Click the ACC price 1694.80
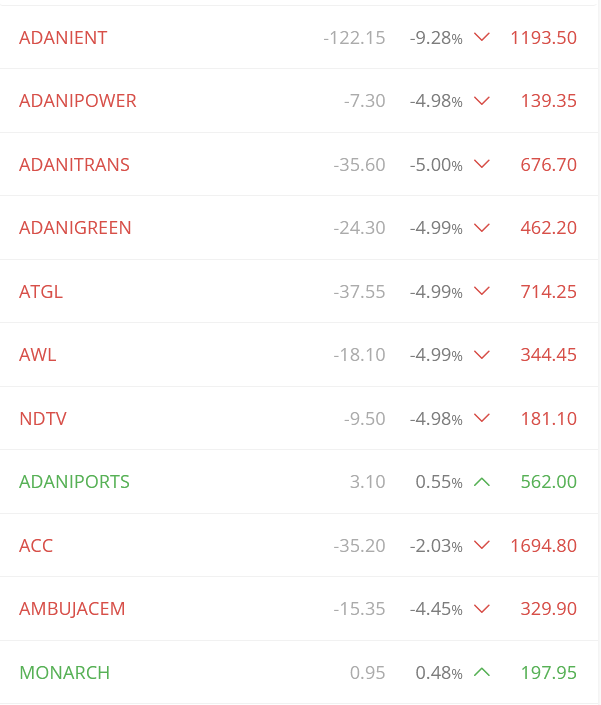The image size is (601, 705). point(543,546)
